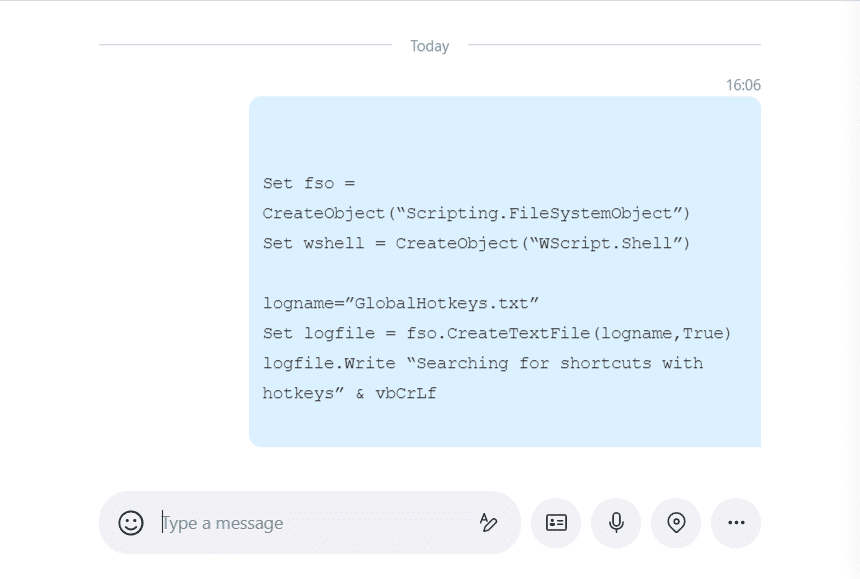Click the 16:06 message timestamp

click(x=744, y=85)
